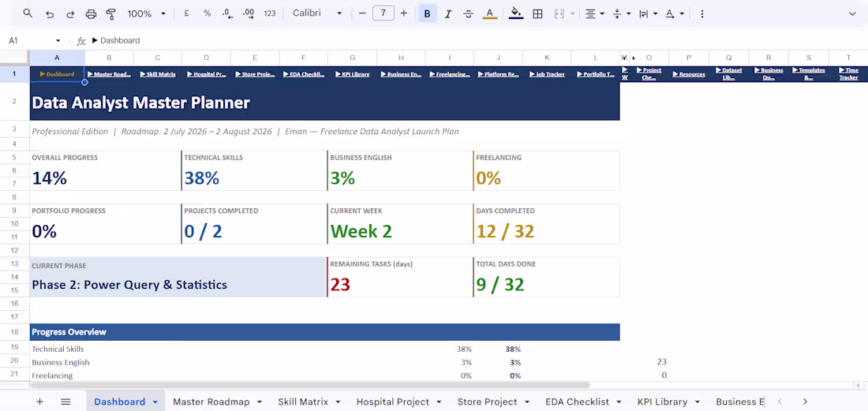The height and width of the screenshot is (411, 868).
Task: Click the decrease decimal places icon
Action: click(227, 14)
